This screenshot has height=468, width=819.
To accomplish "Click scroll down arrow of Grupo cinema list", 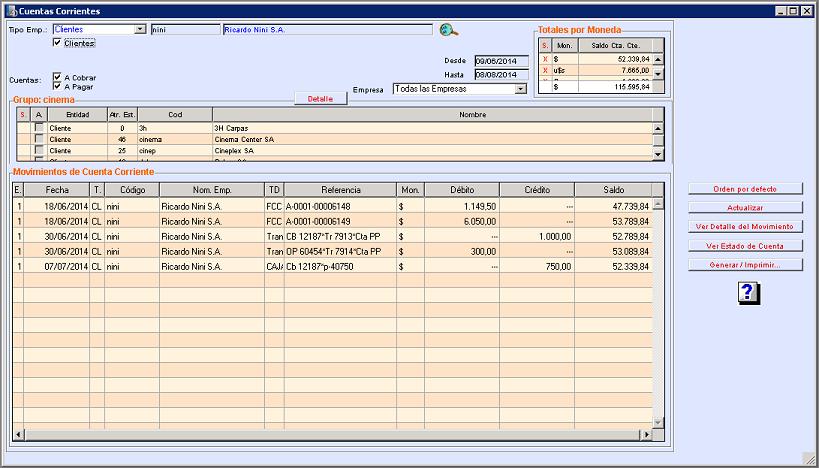I will (658, 154).
